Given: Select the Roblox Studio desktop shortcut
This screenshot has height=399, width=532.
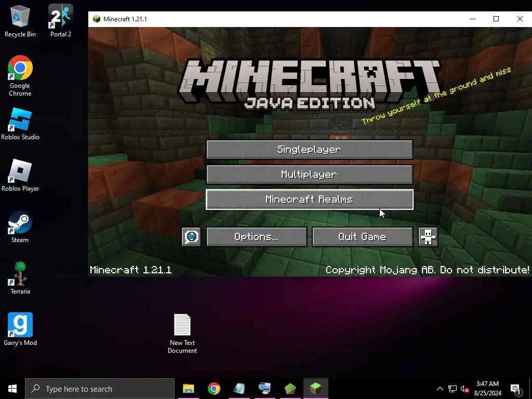Looking at the screenshot, I should click(20, 124).
